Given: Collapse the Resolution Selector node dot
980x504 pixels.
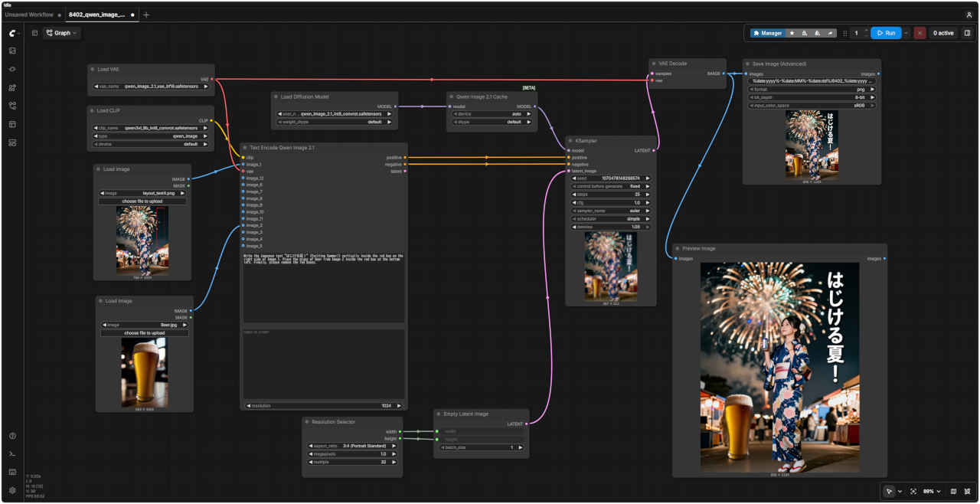Looking at the screenshot, I should (306, 421).
